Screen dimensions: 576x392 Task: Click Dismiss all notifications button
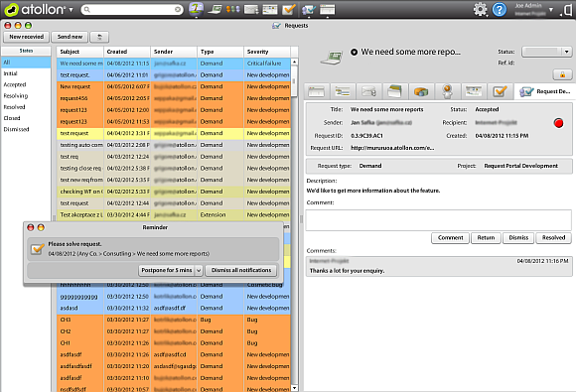point(241,271)
